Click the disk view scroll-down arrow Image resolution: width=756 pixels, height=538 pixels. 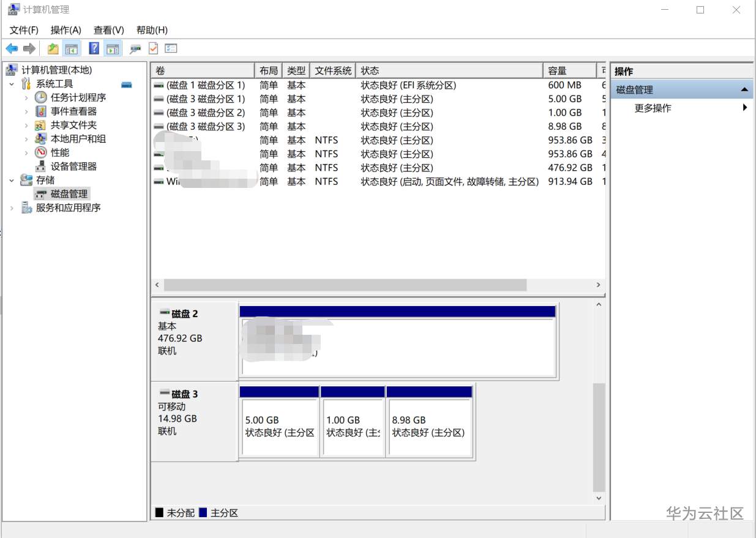[x=599, y=498]
